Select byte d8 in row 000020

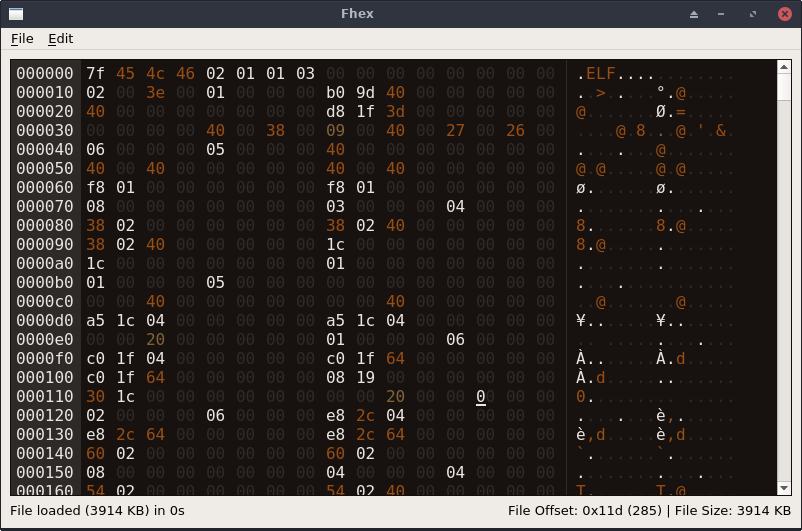(x=335, y=112)
